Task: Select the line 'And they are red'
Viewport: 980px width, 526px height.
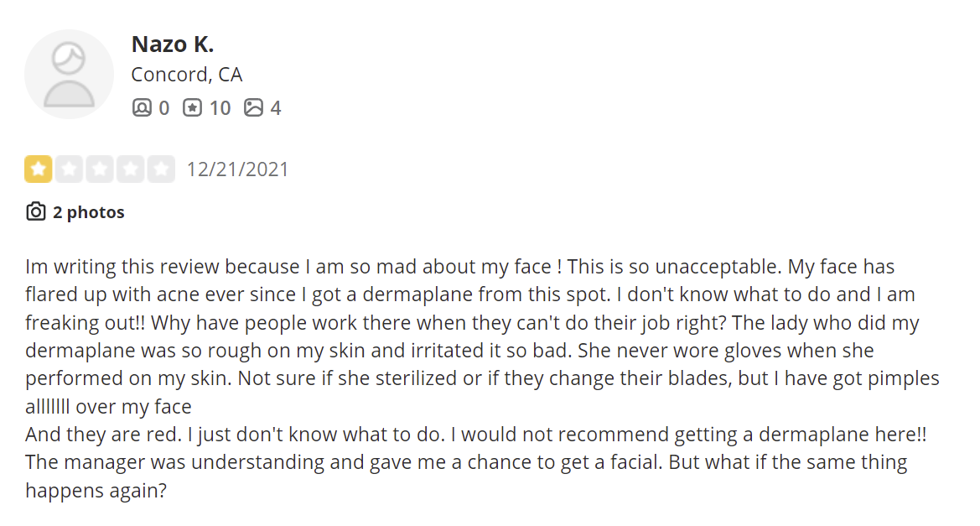Action: [475, 434]
